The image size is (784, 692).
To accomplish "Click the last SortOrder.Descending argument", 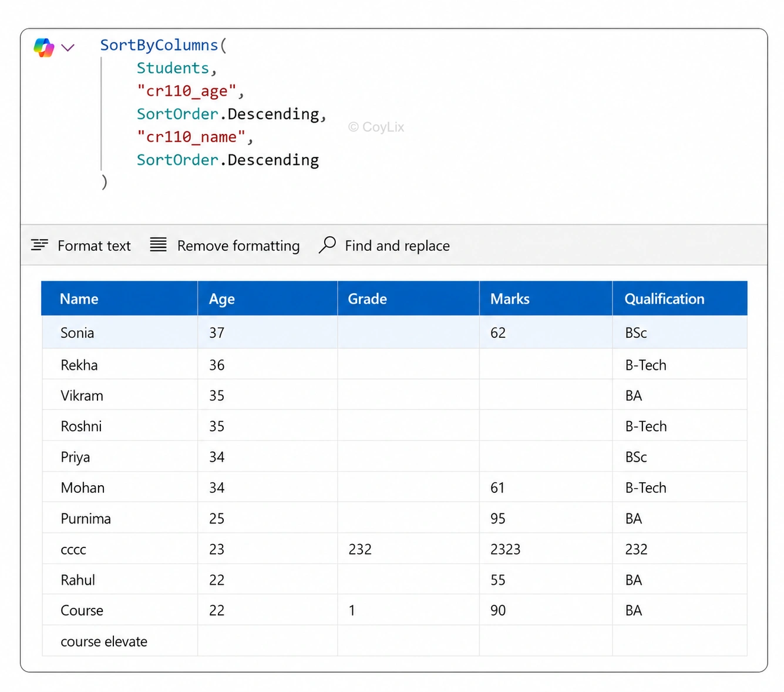I will tap(228, 160).
